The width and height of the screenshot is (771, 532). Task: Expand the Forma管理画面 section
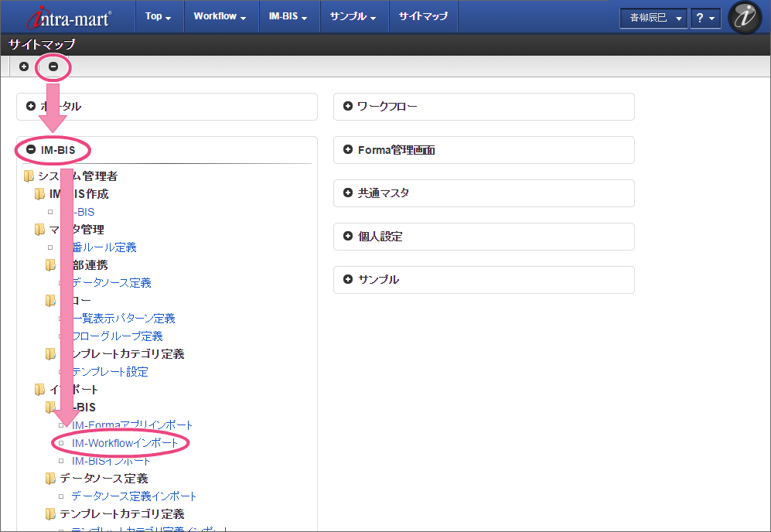pyautogui.click(x=348, y=149)
